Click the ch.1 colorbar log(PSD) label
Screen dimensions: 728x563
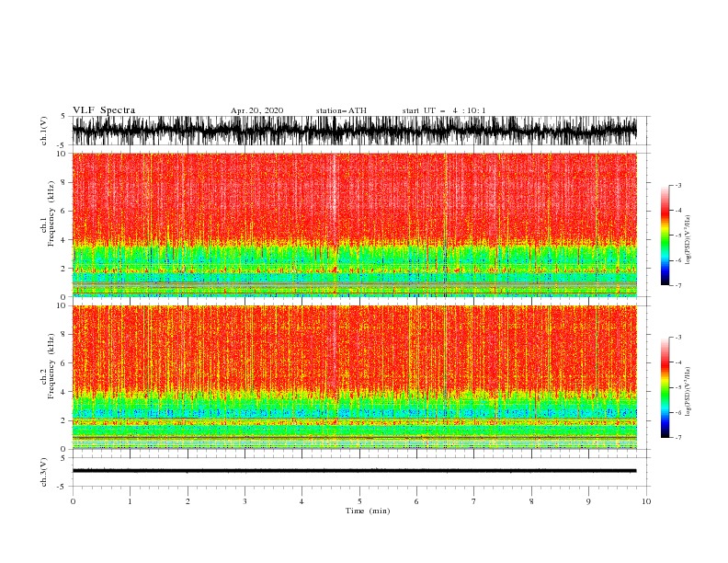(688, 240)
